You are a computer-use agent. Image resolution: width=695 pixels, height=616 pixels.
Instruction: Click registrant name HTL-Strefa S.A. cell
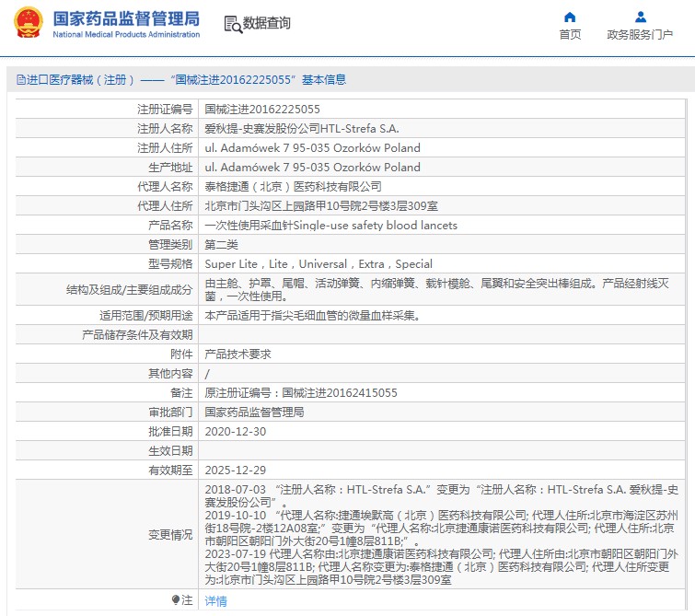pos(301,128)
